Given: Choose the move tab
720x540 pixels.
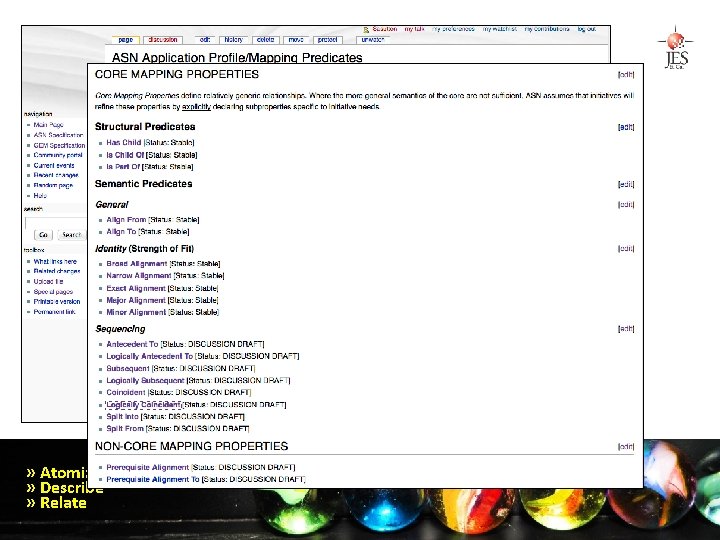Looking at the screenshot, I should click(x=296, y=40).
